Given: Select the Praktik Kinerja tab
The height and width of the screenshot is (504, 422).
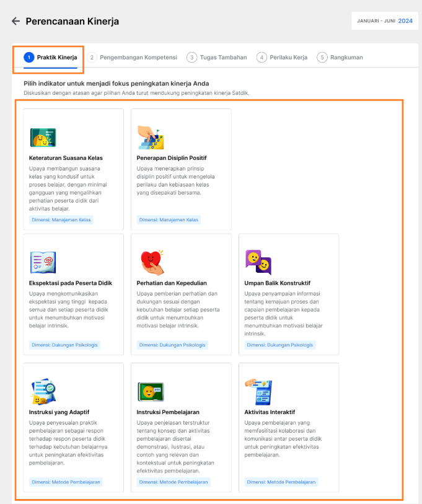Looking at the screenshot, I should point(50,58).
